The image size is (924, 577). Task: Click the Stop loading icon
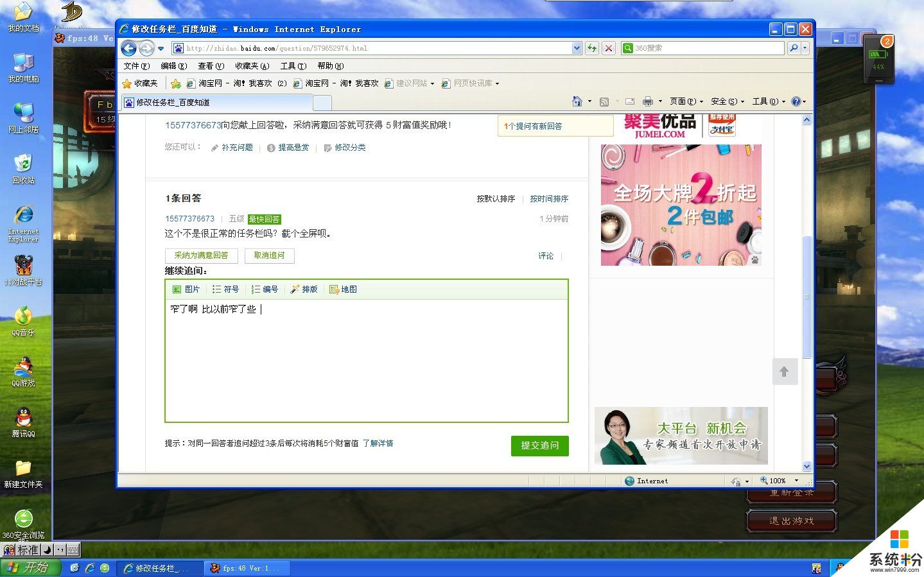click(x=609, y=48)
